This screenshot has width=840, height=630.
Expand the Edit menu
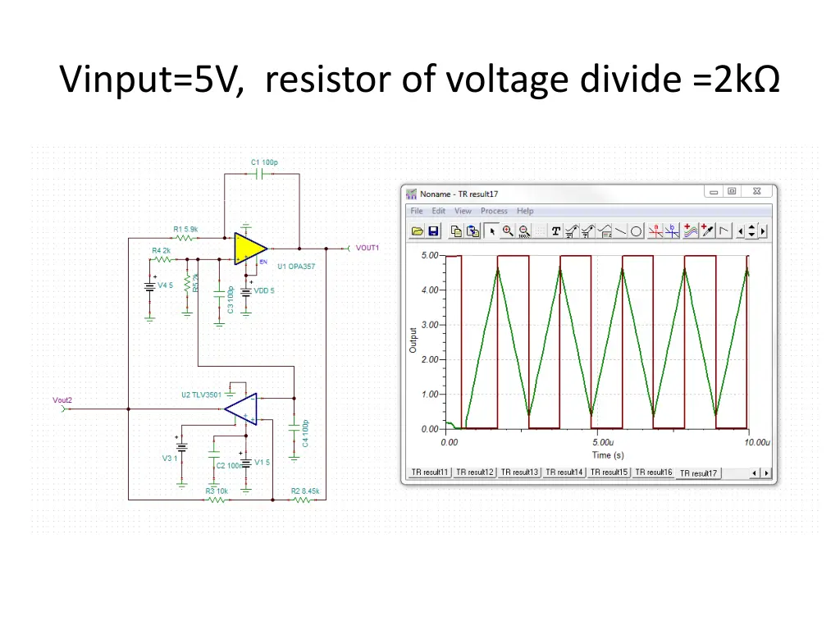[439, 211]
